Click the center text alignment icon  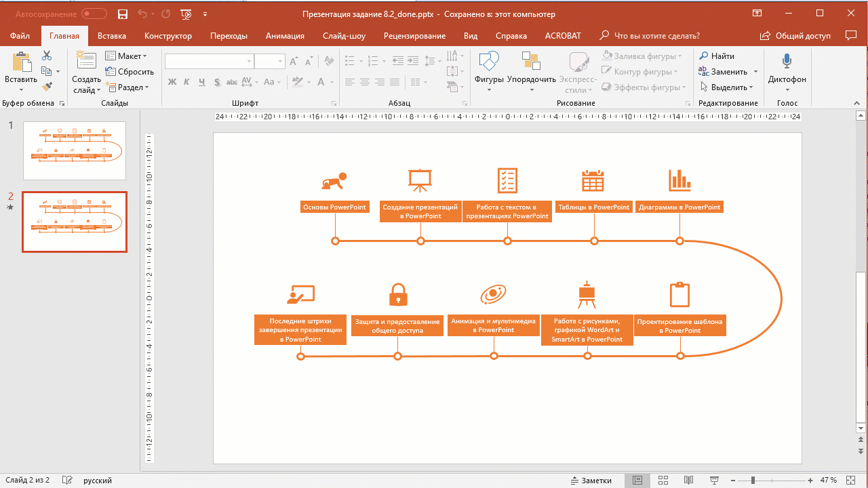365,82
